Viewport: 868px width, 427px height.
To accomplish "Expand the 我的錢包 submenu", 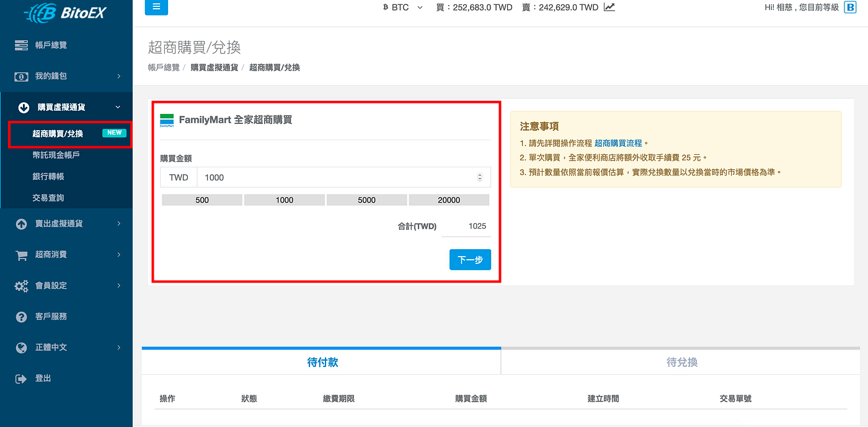I will click(118, 76).
